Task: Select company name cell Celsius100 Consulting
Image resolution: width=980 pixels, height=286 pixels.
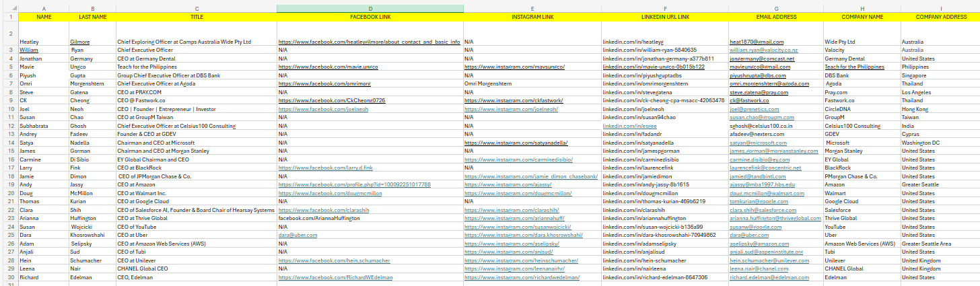Action: (x=862, y=126)
